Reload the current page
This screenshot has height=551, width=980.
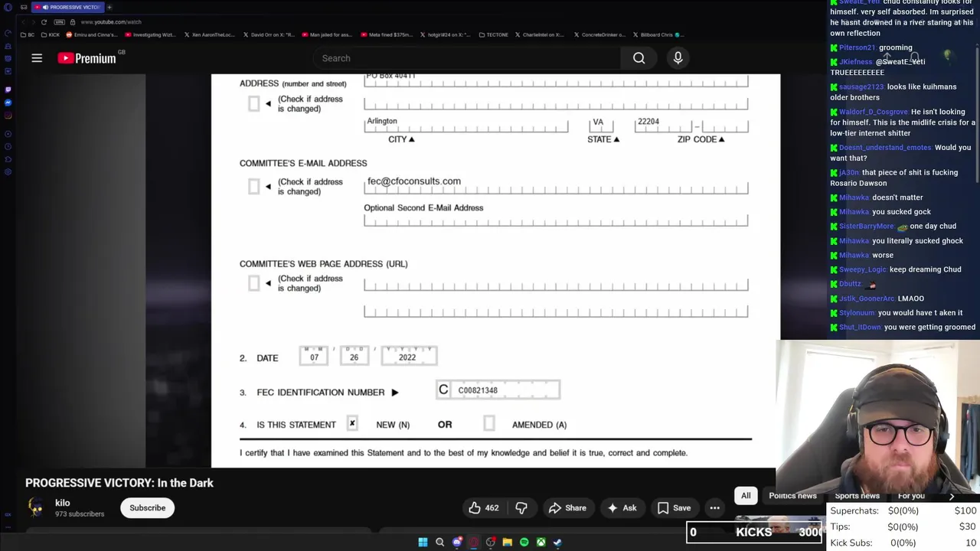(x=44, y=22)
